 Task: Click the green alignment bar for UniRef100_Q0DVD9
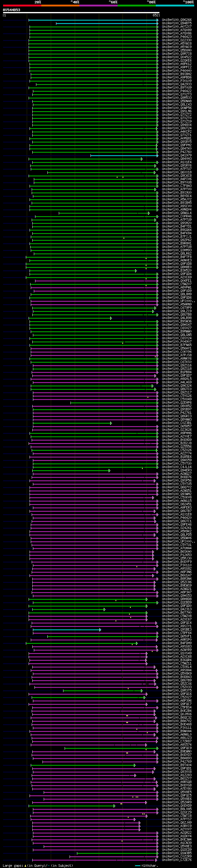coord(72,806)
